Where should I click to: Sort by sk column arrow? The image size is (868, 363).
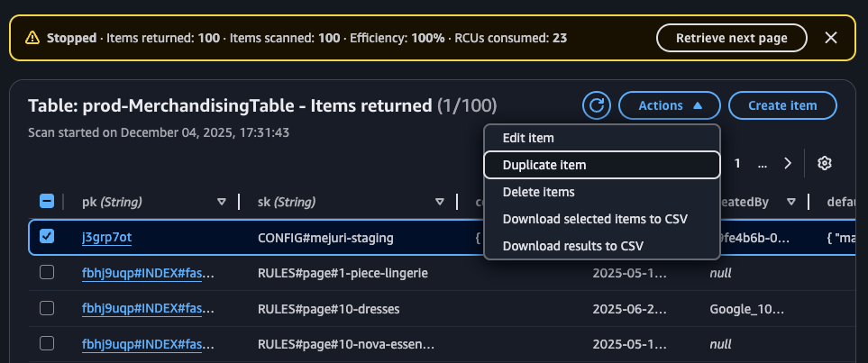[x=440, y=202]
